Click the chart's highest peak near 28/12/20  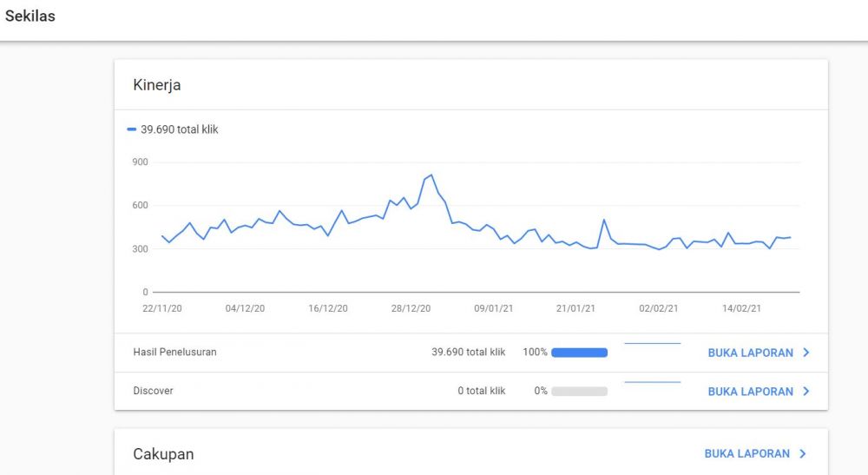point(431,175)
